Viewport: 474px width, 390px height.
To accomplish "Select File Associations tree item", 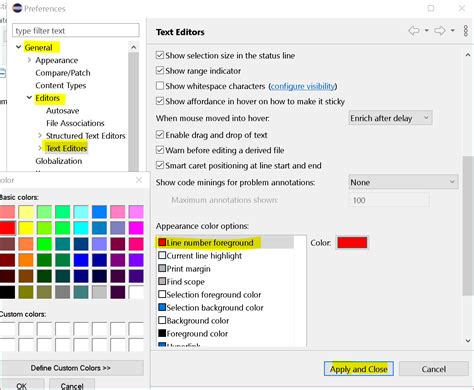I will [75, 123].
